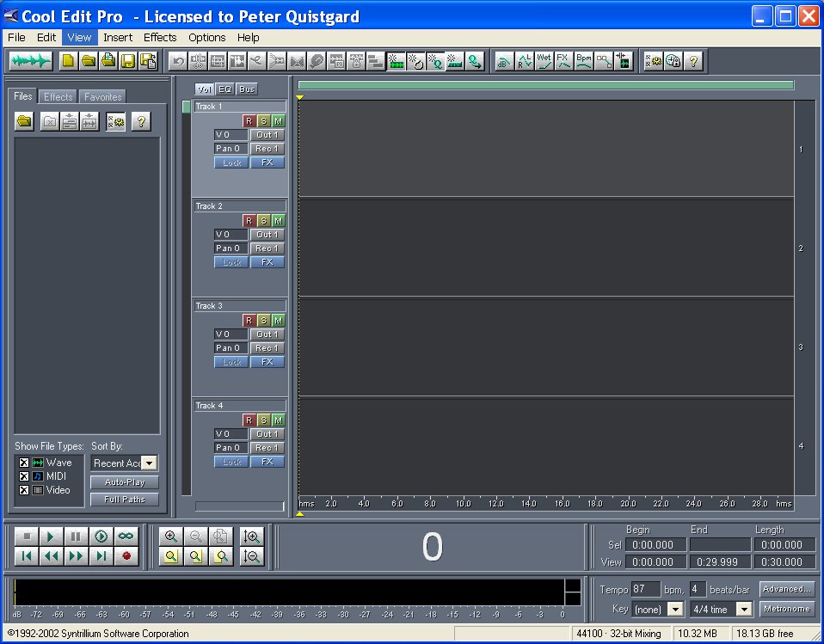Click the Save session floppy disk icon
Screen dimensions: 824x644
tap(128, 61)
